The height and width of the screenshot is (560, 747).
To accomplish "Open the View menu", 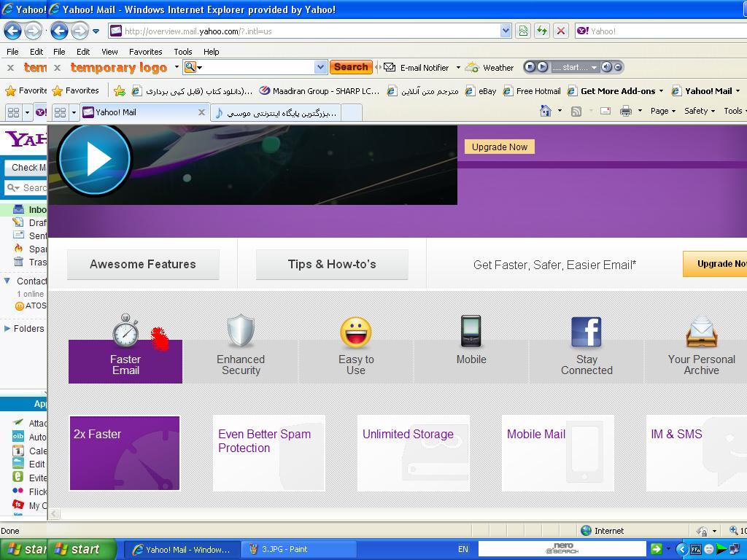I will tap(109, 52).
